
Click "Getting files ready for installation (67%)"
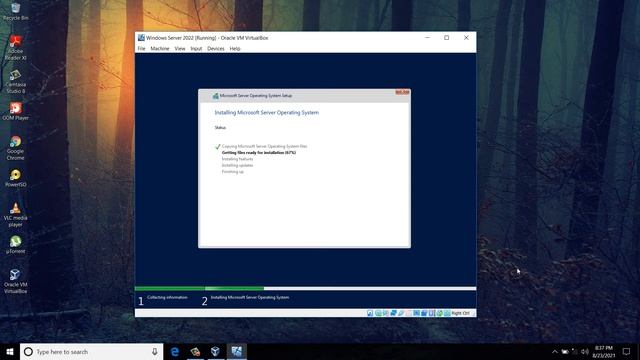click(x=259, y=153)
